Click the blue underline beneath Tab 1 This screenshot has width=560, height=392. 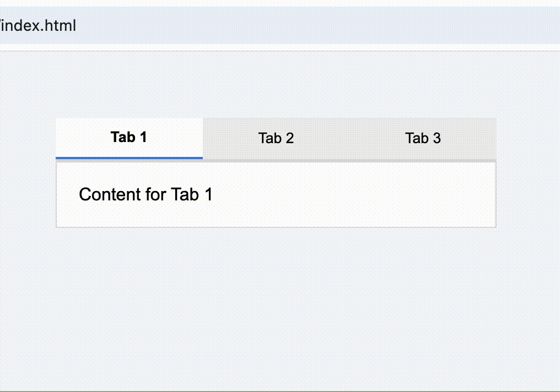tap(130, 158)
